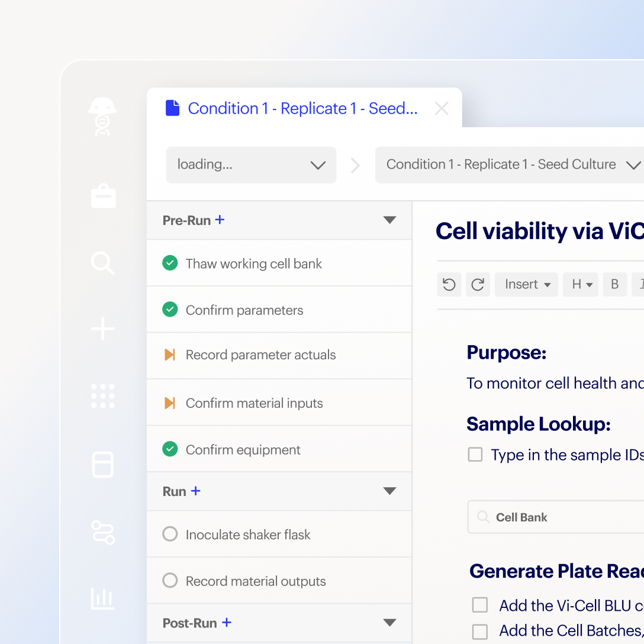Image resolution: width=644 pixels, height=644 pixels.
Task: Click the Sample Lookup: heading
Action: pos(539,424)
